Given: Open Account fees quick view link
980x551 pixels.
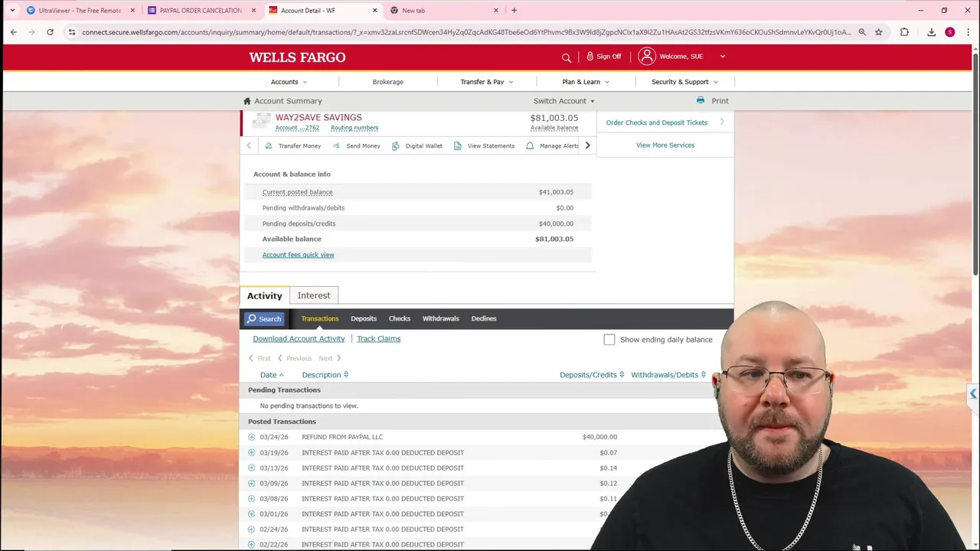Looking at the screenshot, I should [x=298, y=255].
